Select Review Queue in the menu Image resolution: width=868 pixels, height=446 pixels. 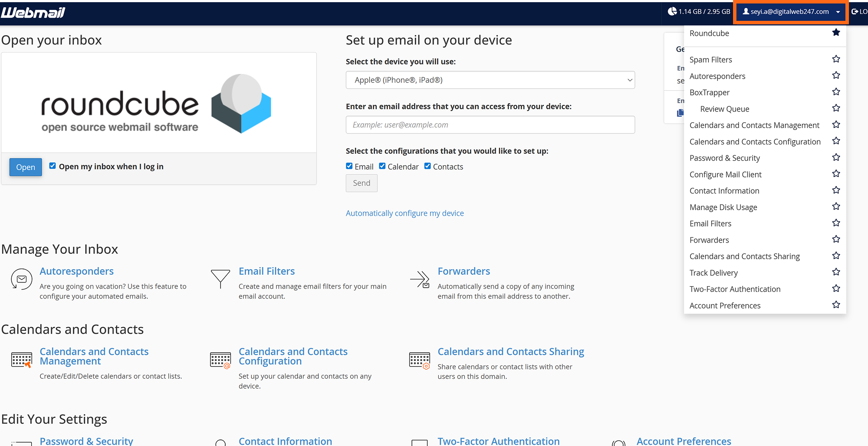(724, 109)
